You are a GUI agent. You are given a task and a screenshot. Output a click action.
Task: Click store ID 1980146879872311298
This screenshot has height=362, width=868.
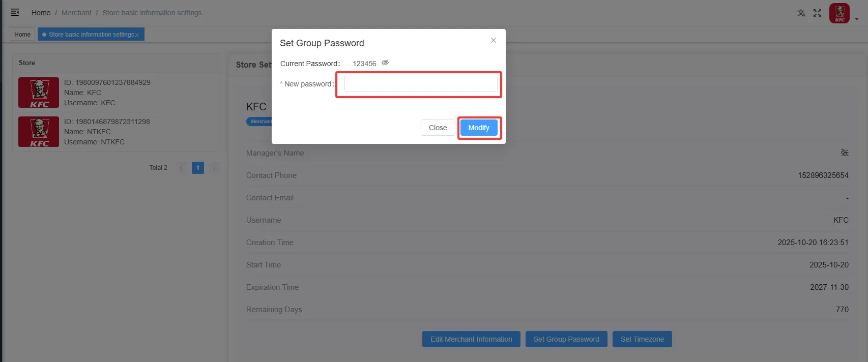click(x=107, y=122)
